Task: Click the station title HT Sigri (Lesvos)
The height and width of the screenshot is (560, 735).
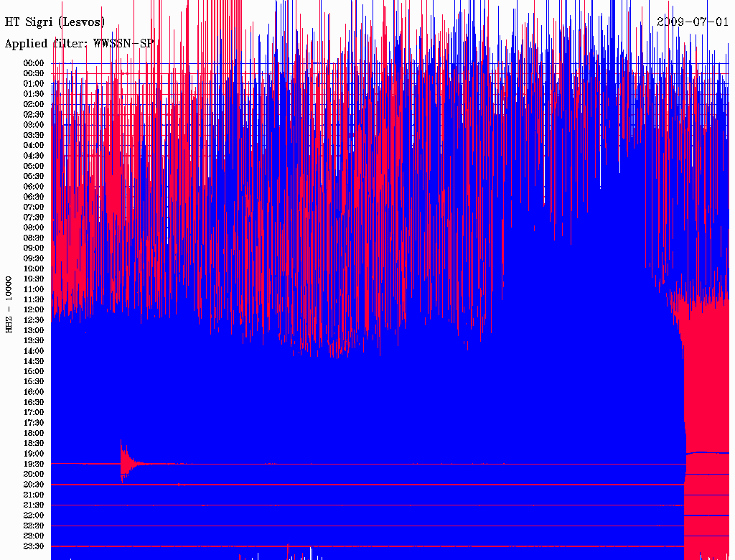Action: pos(55,22)
